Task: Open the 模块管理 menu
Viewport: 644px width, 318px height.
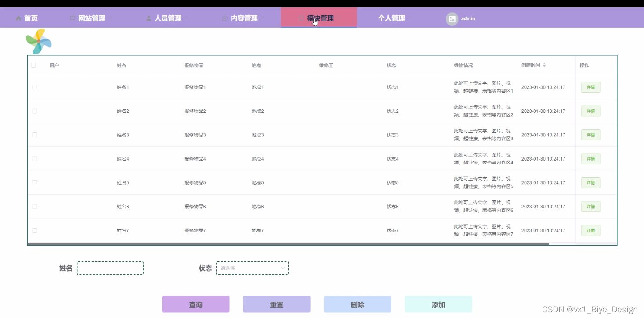Action: coord(319,18)
